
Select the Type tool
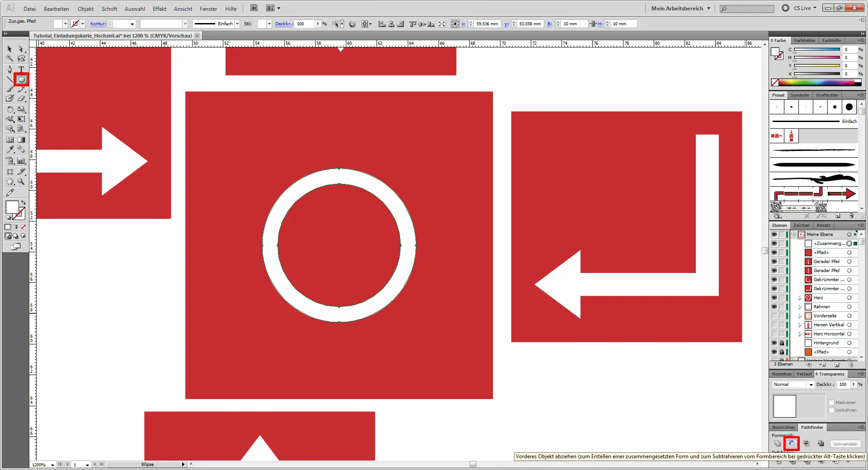tap(21, 69)
